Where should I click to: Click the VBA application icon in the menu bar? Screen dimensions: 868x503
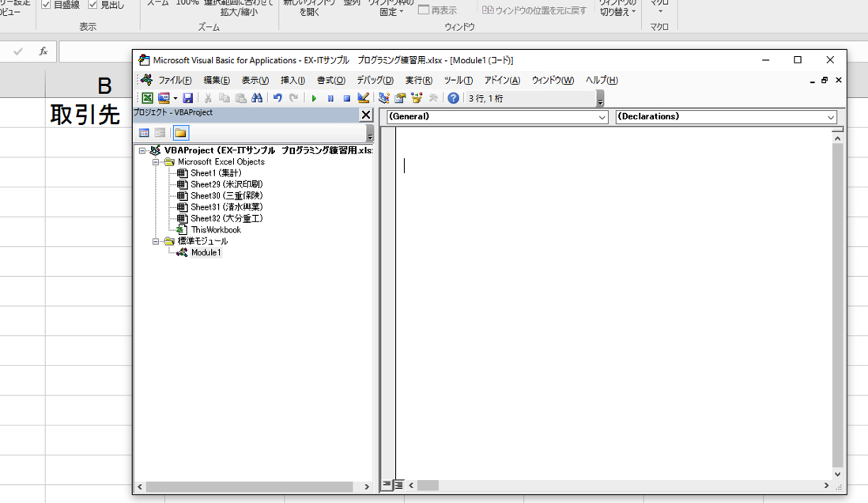coord(147,80)
